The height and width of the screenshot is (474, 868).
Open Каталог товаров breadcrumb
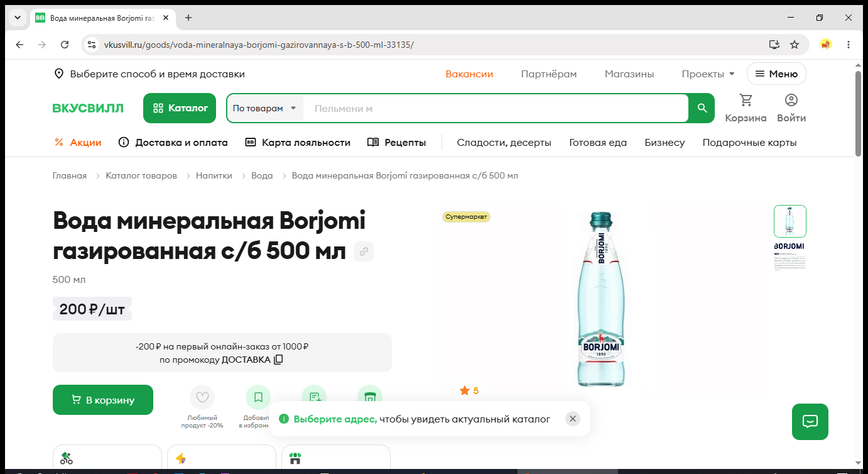coord(141,175)
